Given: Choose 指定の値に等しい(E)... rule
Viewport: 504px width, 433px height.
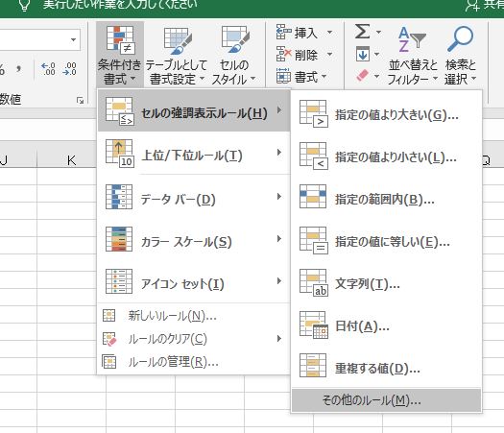Looking at the screenshot, I should point(386,240).
